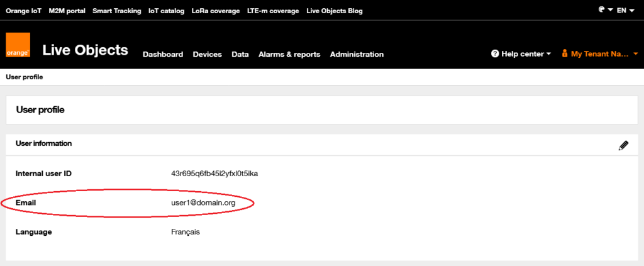Go to the Devices section
The height and width of the screenshot is (266, 644).
208,54
